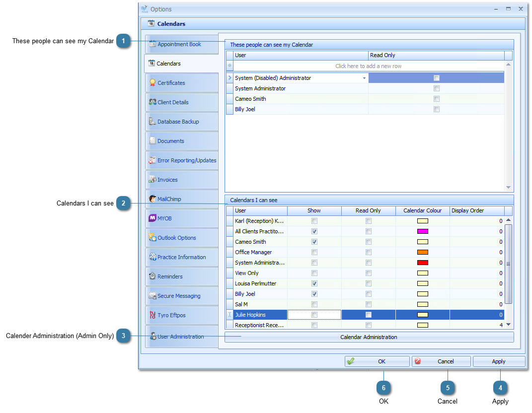
Task: Click Display Order value for Receptionist row
Action: pyautogui.click(x=477, y=325)
